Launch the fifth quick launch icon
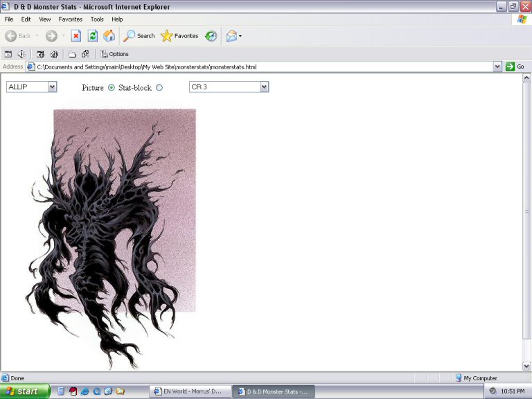 click(x=108, y=391)
